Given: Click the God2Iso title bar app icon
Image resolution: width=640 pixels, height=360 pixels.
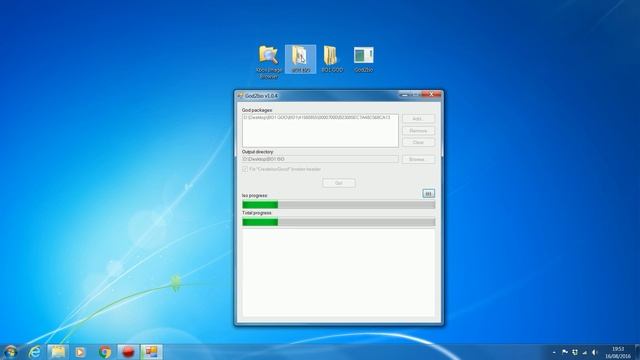Looking at the screenshot, I should point(240,96).
